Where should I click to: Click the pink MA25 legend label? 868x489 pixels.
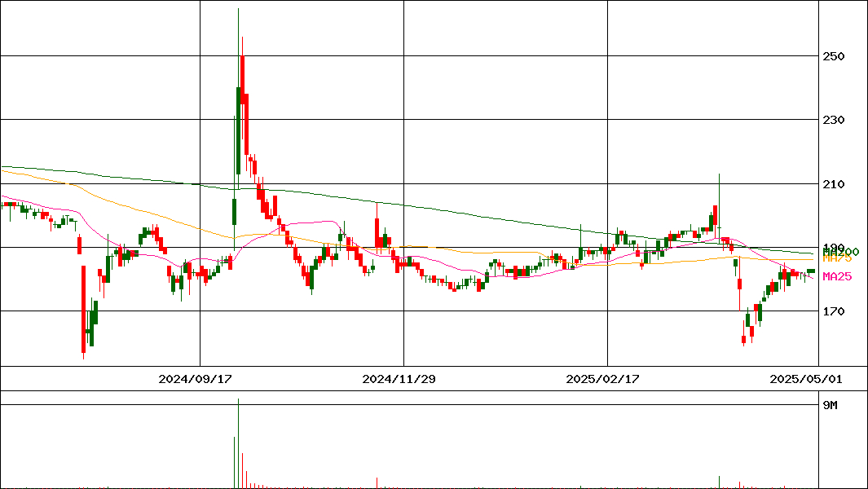(x=837, y=276)
